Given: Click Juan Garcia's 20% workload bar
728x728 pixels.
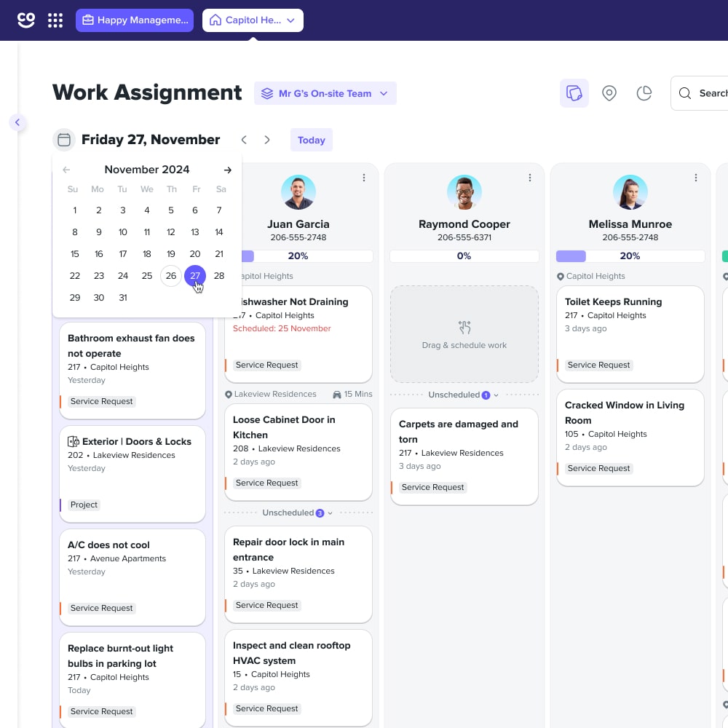Looking at the screenshot, I should coord(307,256).
